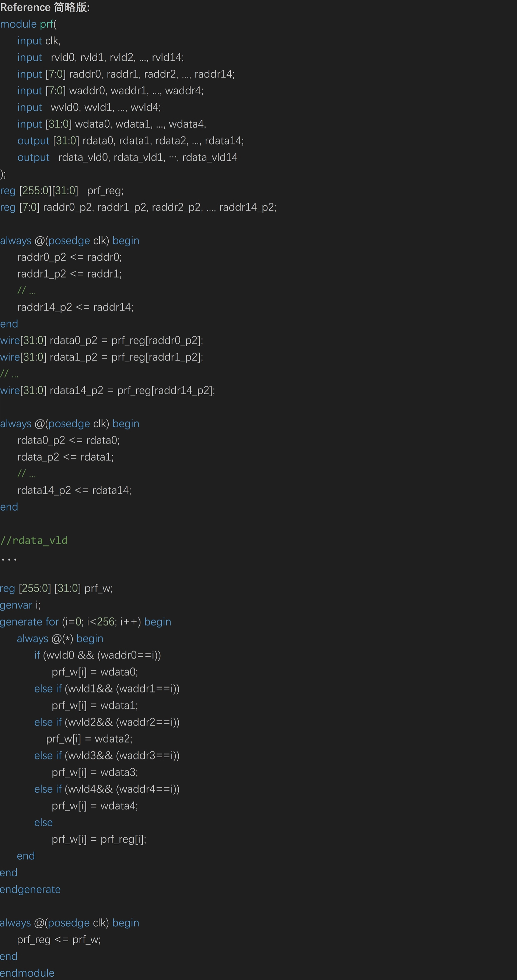This screenshot has height=980, width=517.
Task: Click 'prf_w[i] = wdata1;' assignment
Action: 95,705
